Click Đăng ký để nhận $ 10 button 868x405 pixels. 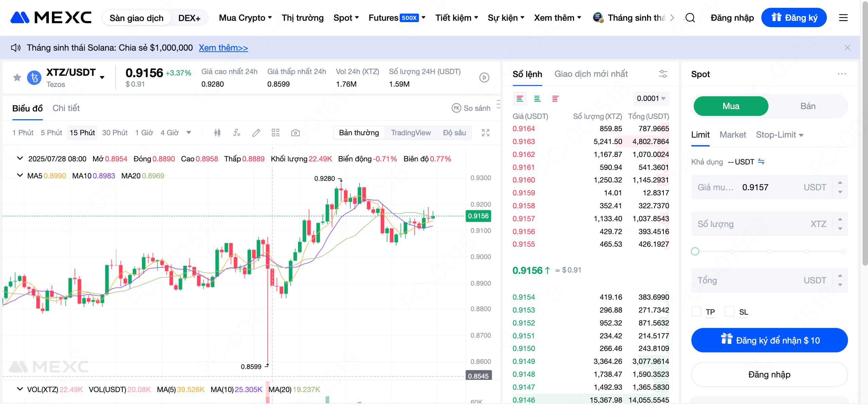pos(769,340)
